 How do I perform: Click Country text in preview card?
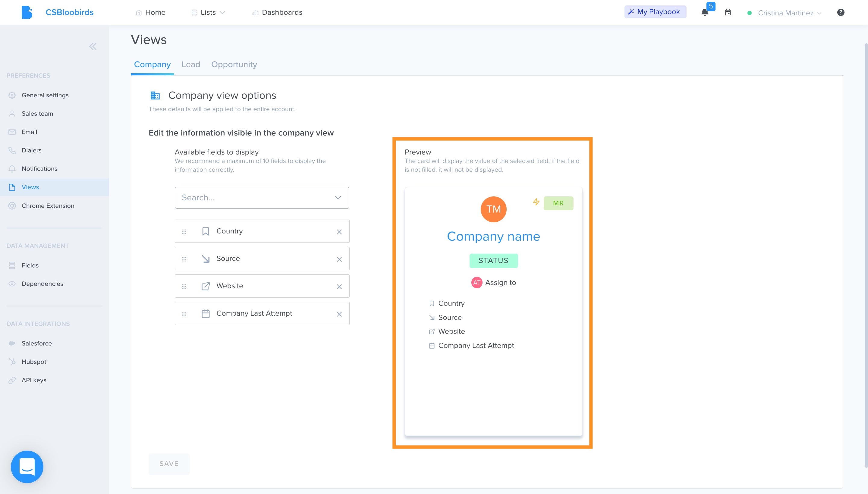(x=451, y=303)
